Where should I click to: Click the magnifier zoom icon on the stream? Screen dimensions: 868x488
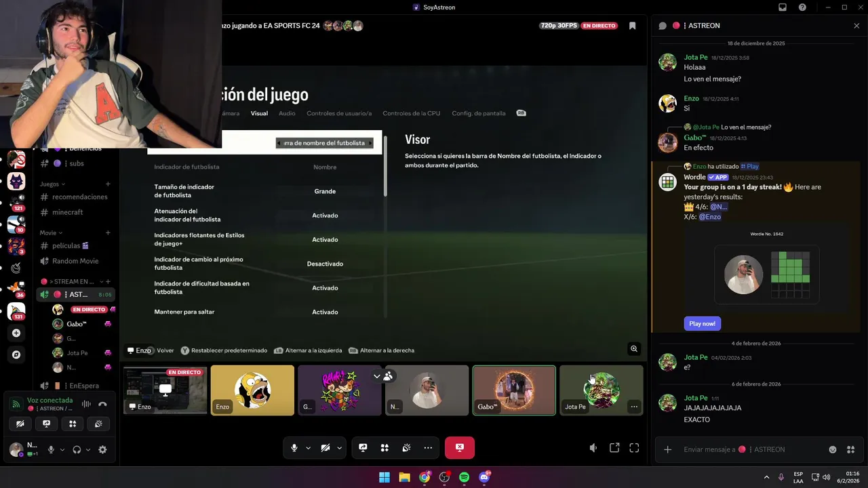click(x=634, y=349)
